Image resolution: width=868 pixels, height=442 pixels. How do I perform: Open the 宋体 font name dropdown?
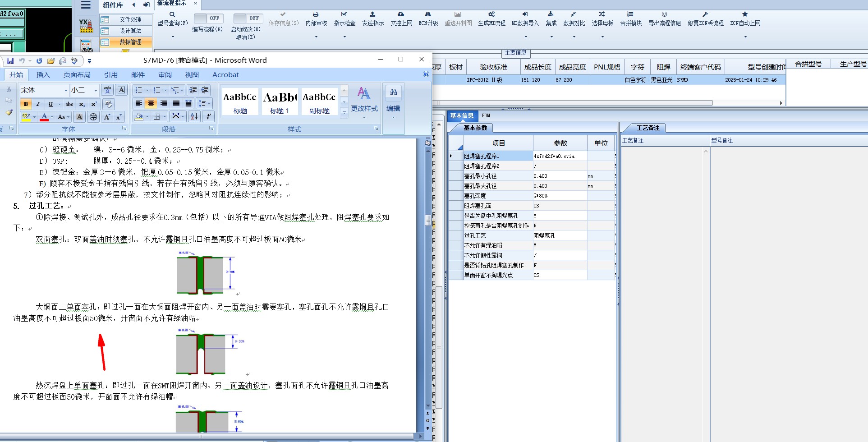(66, 90)
